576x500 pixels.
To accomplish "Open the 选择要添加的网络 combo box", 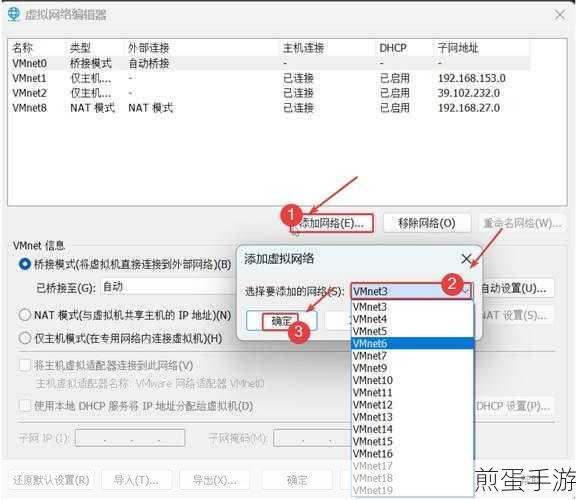I will tap(411, 291).
